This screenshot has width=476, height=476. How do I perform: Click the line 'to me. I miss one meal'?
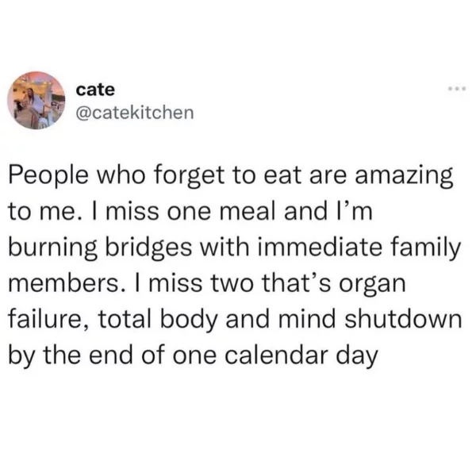coord(190,212)
